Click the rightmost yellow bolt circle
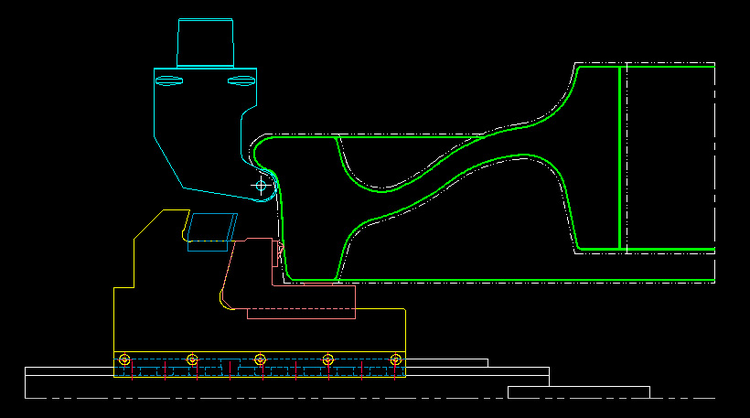The height and width of the screenshot is (418, 750). tap(396, 359)
